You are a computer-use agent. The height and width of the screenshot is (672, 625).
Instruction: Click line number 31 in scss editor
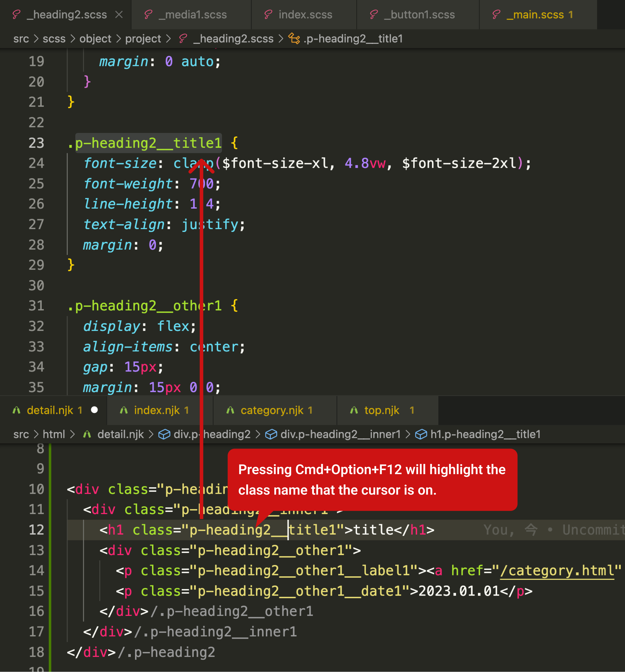[37, 305]
